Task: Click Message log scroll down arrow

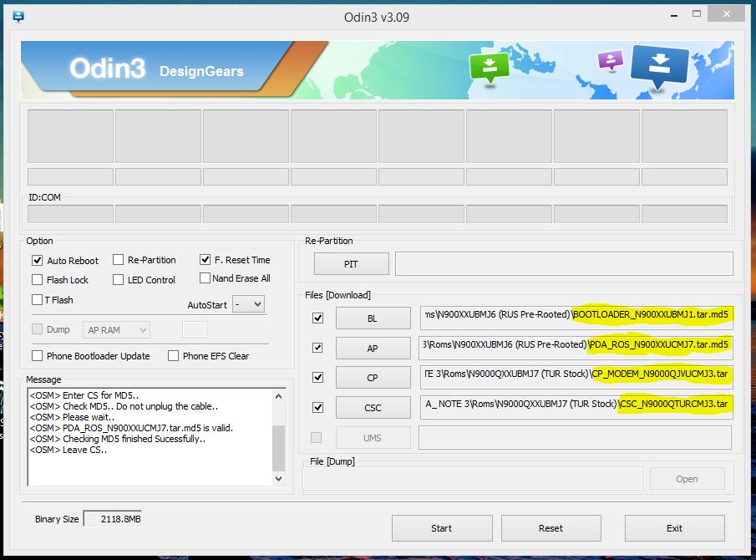Action: pyautogui.click(x=279, y=478)
